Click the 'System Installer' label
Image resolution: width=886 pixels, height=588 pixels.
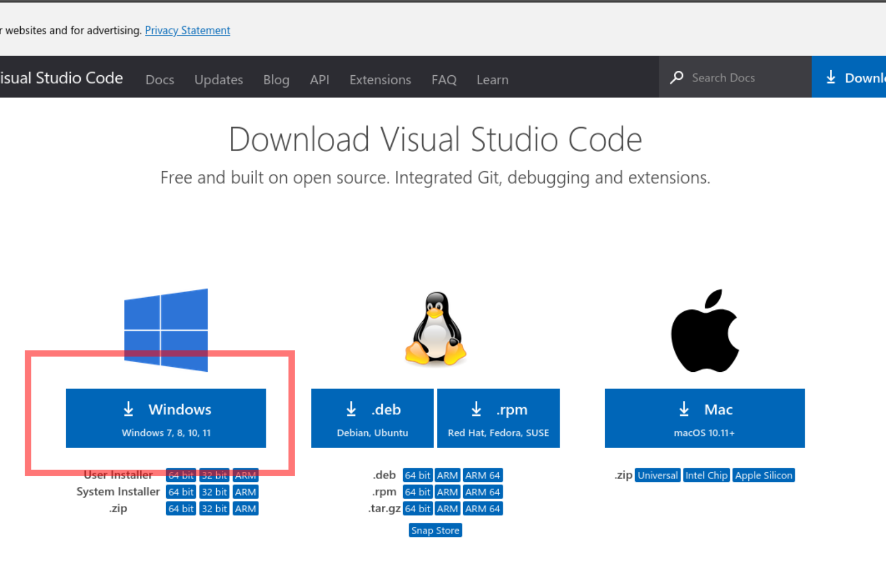click(x=118, y=491)
